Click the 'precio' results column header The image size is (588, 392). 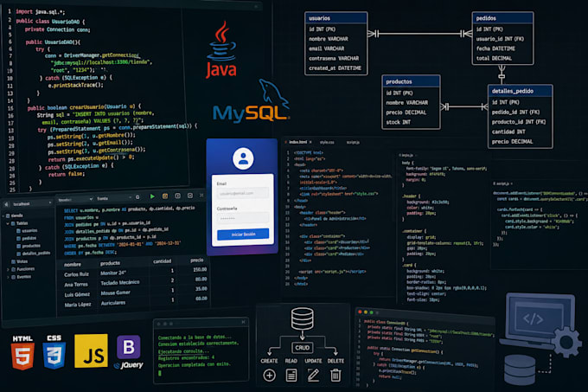(x=197, y=260)
